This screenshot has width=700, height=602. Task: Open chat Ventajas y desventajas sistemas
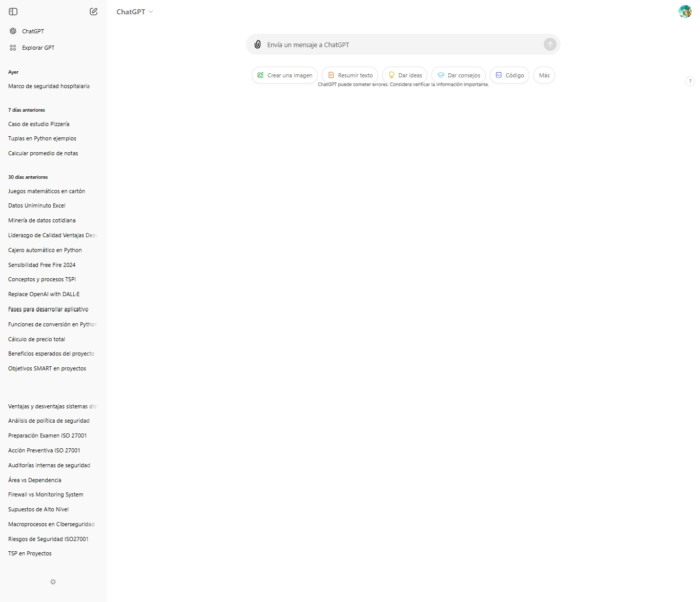tap(53, 406)
